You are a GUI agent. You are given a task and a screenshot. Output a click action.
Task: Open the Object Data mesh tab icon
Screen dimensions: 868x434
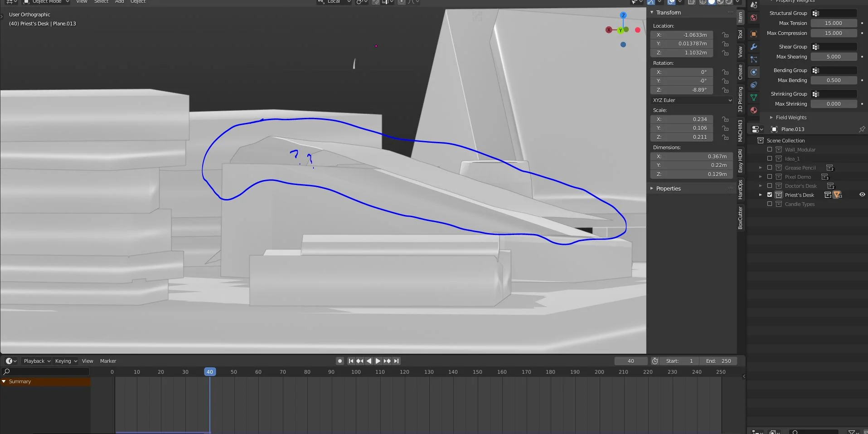[754, 98]
